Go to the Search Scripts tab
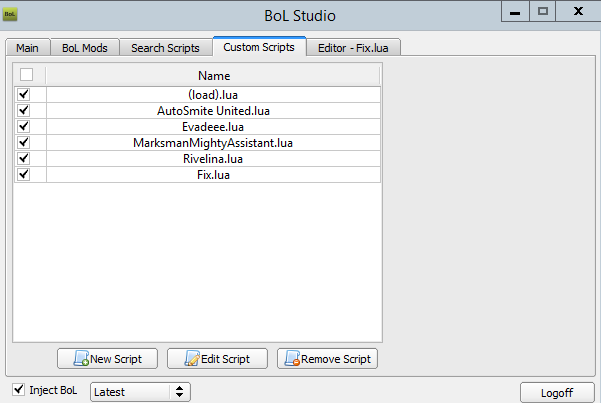 [x=166, y=48]
